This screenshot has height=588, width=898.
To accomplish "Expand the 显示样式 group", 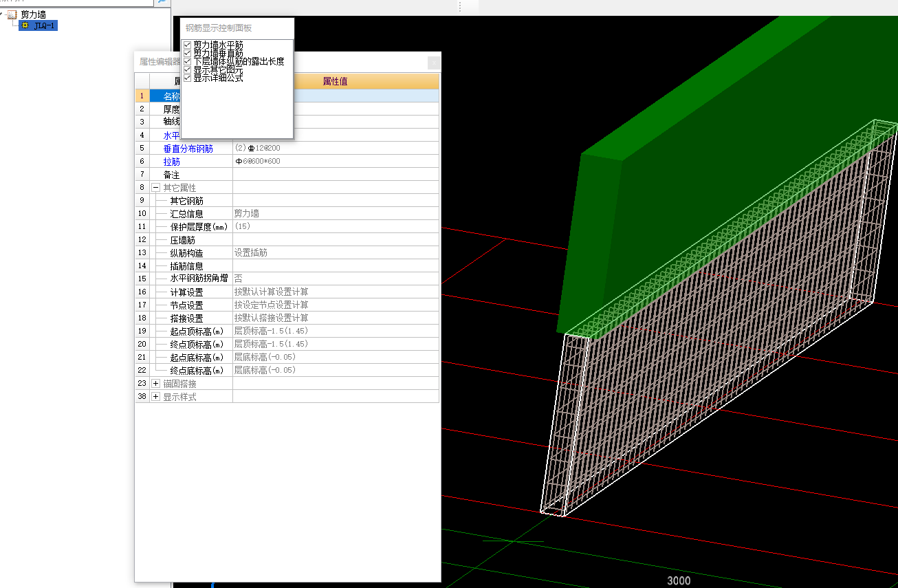I will tap(155, 397).
